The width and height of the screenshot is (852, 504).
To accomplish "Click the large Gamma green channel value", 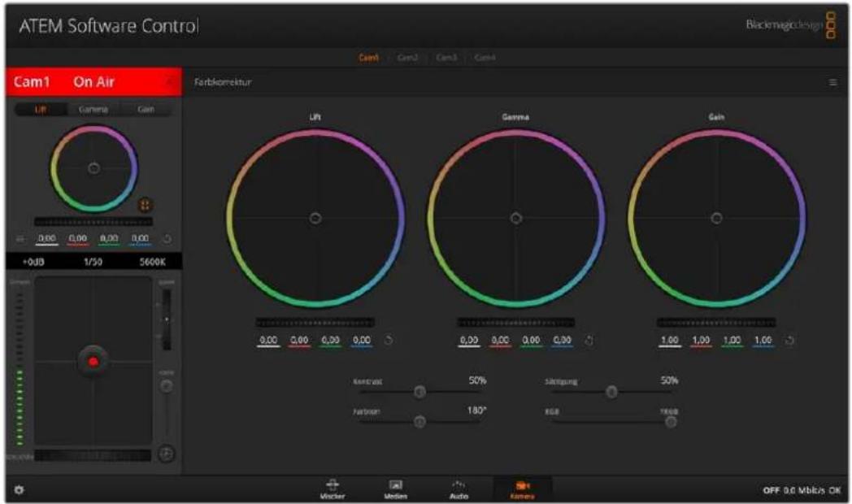I will [531, 341].
